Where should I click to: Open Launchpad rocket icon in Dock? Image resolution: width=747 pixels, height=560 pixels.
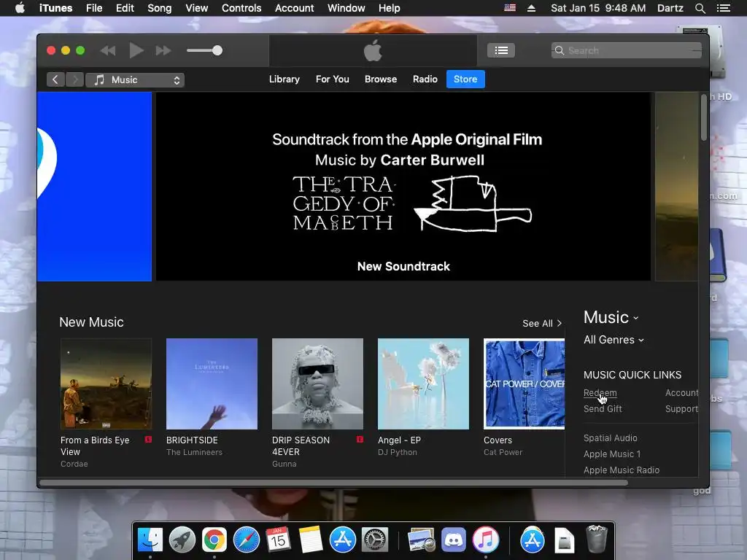182,540
